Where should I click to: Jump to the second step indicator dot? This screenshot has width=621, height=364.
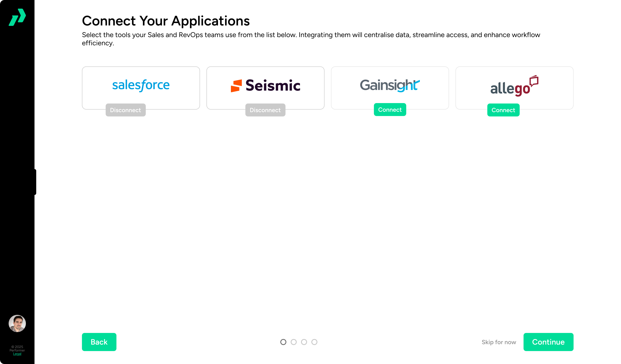point(293,342)
